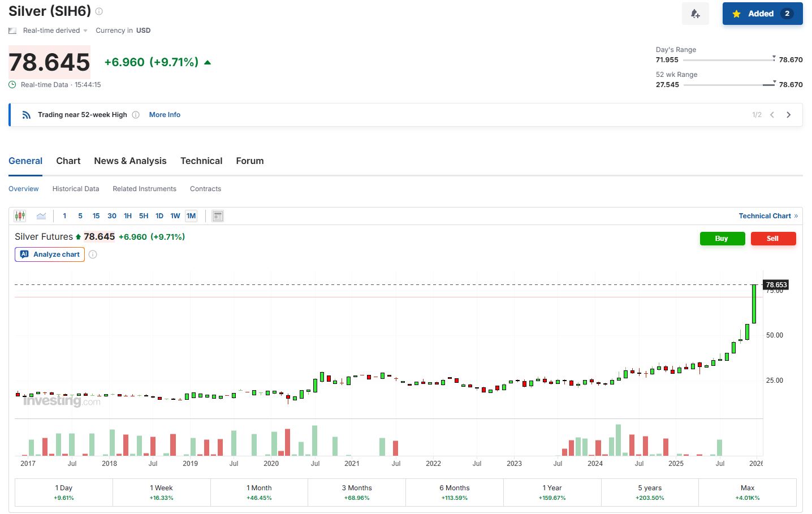Click the green Buy button
Screen dimensions: 812x514
click(x=722, y=239)
